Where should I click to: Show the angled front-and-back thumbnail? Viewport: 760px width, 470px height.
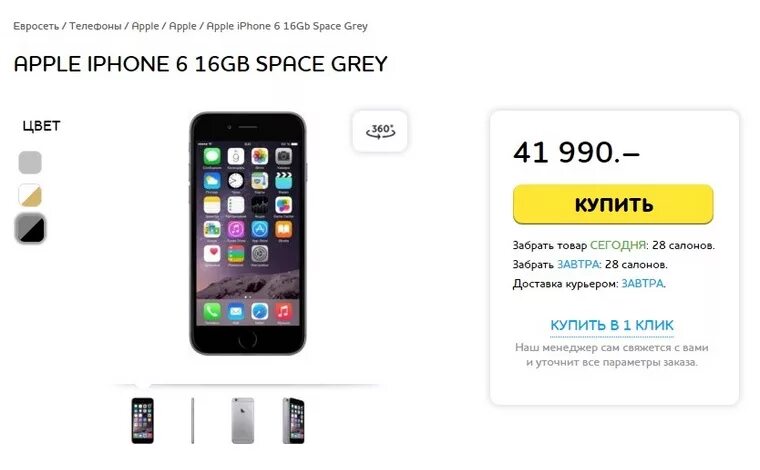[x=293, y=421]
